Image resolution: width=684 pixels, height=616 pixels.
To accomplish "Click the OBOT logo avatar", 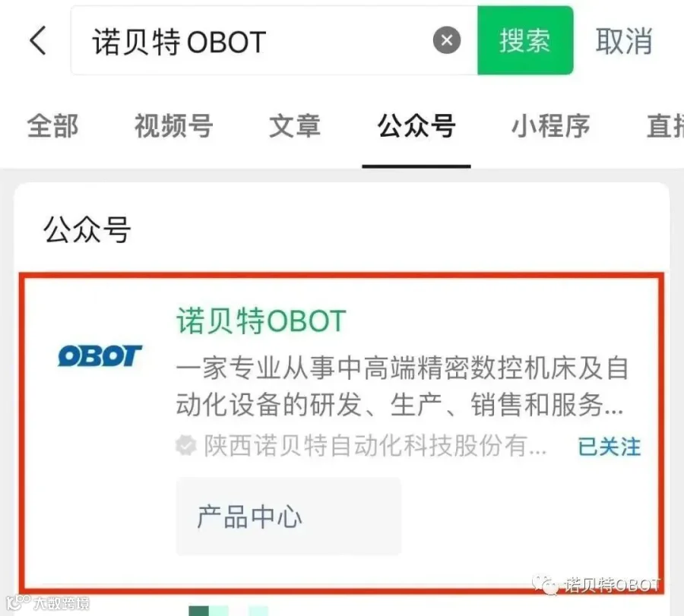I will [100, 355].
